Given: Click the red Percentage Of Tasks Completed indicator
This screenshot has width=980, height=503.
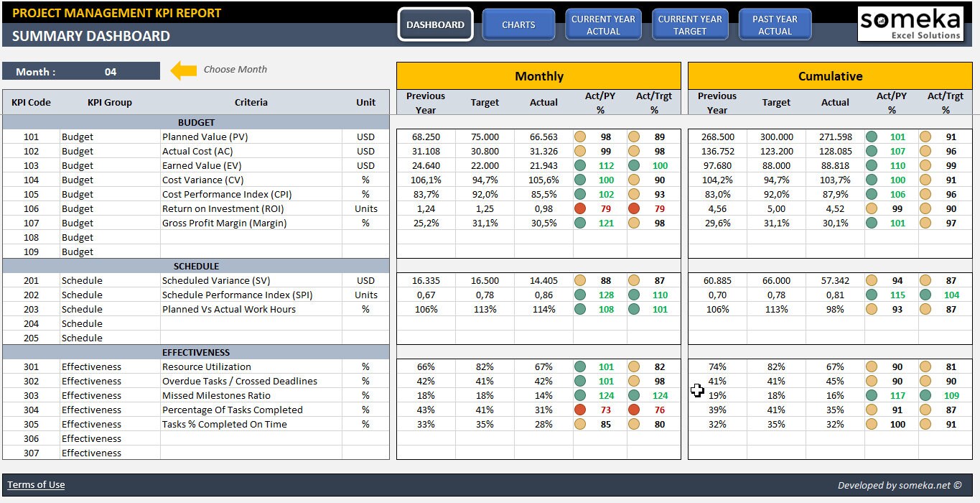Looking at the screenshot, I should 580,410.
